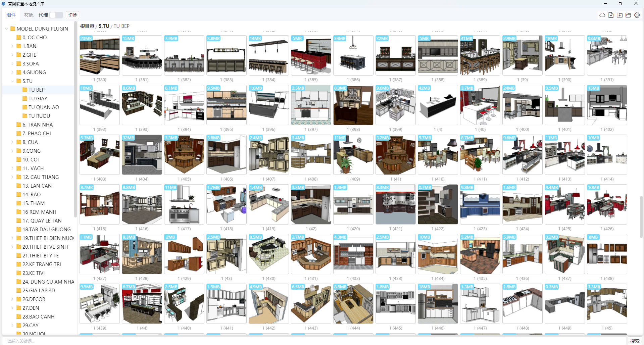Screen dimensions: 644x345
Task: Click the open folder icon
Action: 628,15
